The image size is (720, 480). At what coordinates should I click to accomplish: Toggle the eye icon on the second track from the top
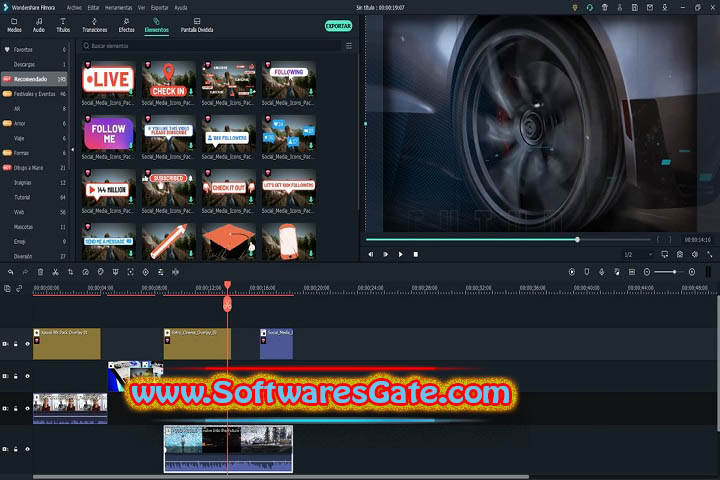tap(27, 376)
